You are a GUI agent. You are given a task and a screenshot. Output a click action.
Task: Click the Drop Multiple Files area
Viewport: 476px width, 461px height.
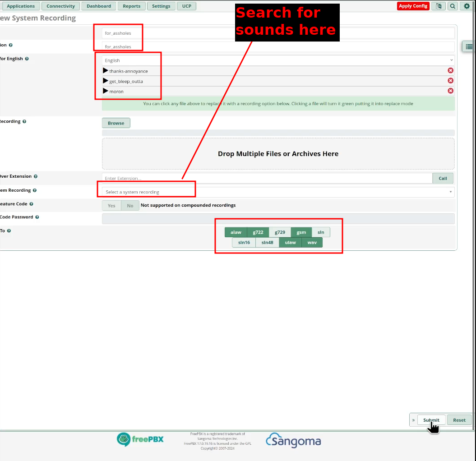click(278, 154)
